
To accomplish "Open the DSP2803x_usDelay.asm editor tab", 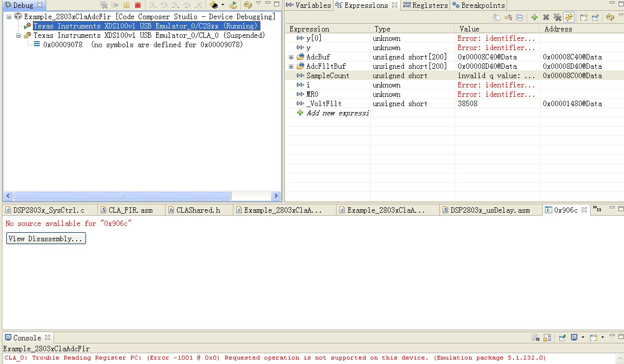I will tap(491, 210).
